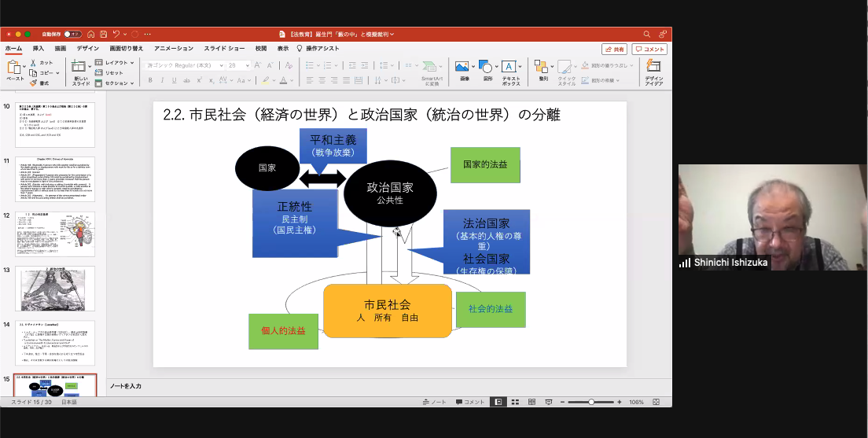
Task: Toggle center text alignment
Action: [322, 80]
